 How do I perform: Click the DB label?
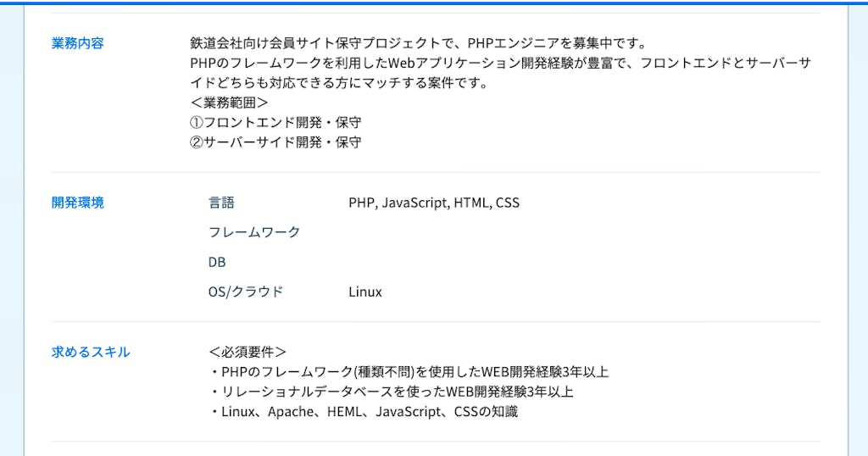[x=217, y=262]
